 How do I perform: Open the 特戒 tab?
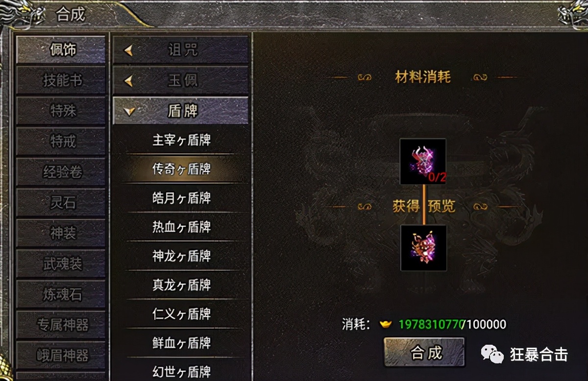pyautogui.click(x=61, y=142)
